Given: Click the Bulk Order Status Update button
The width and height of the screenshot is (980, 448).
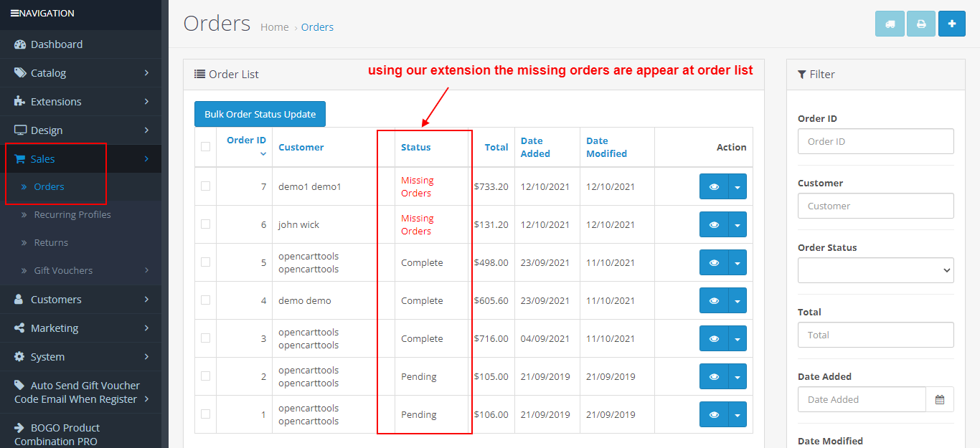Looking at the screenshot, I should [x=260, y=113].
